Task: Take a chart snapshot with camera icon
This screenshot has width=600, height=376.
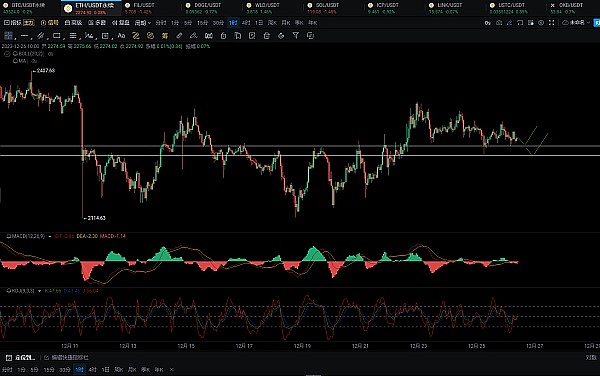Action: [499, 23]
